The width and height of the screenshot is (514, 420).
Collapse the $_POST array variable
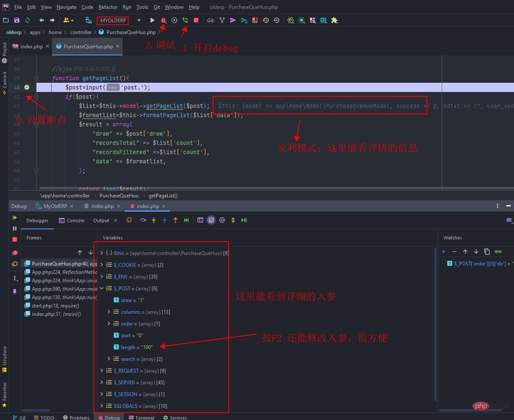point(102,288)
